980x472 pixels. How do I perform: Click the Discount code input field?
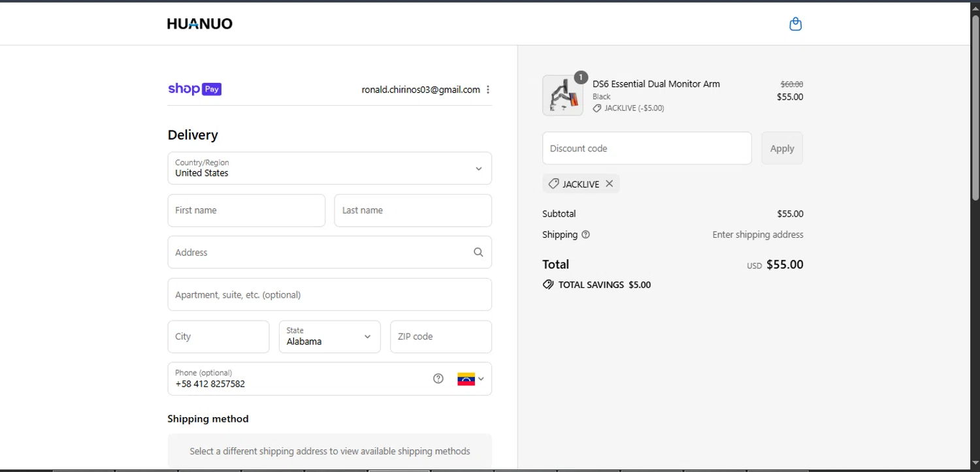(647, 148)
